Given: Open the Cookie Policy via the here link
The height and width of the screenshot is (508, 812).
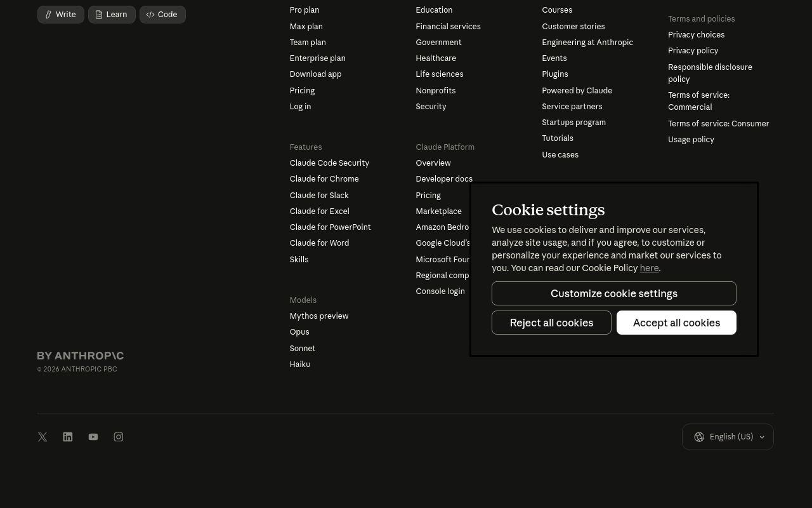Looking at the screenshot, I should (x=649, y=268).
